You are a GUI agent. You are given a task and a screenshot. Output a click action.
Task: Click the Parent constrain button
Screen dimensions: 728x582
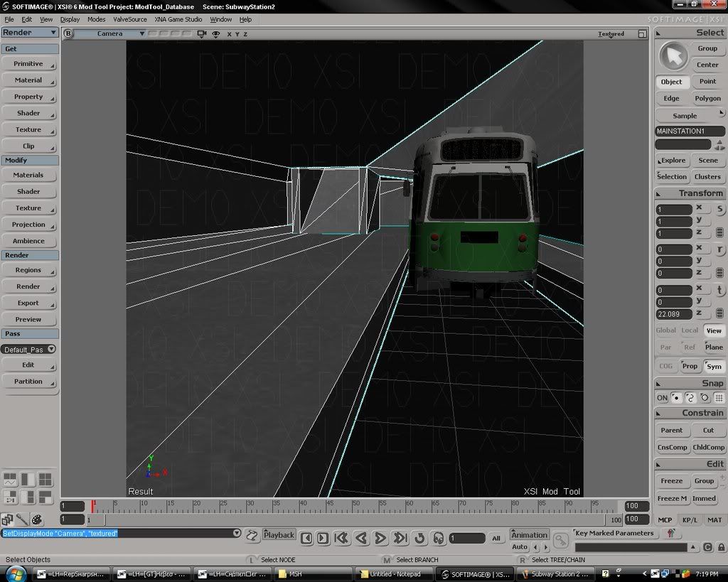coord(671,430)
